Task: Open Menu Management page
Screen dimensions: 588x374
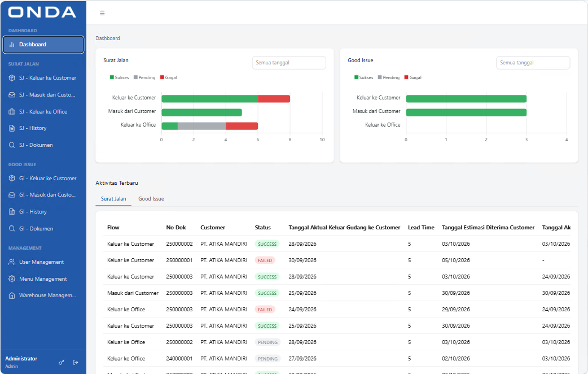Action: 43,279
